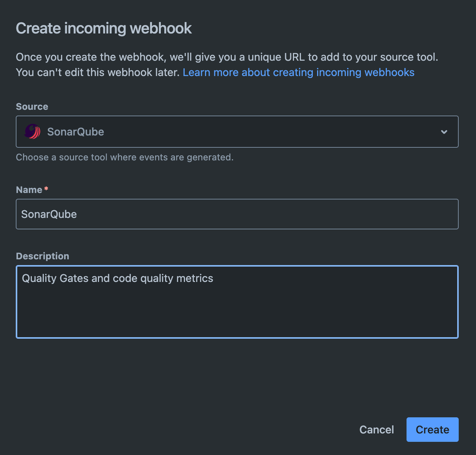Click Create to make the webhook
476x455 pixels.
click(x=432, y=430)
